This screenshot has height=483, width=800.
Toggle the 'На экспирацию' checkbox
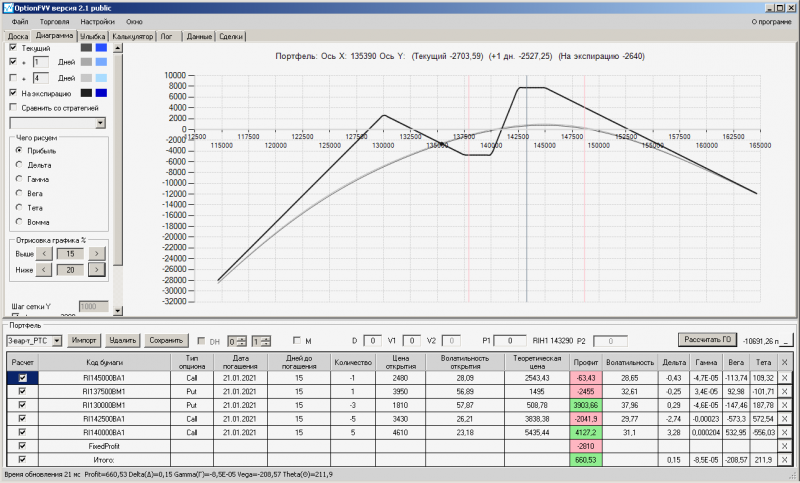click(13, 93)
